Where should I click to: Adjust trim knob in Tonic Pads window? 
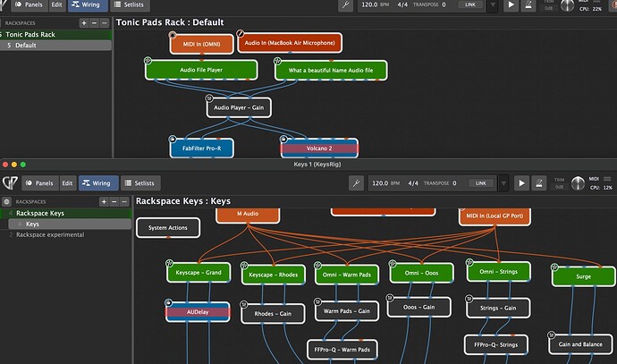(567, 5)
